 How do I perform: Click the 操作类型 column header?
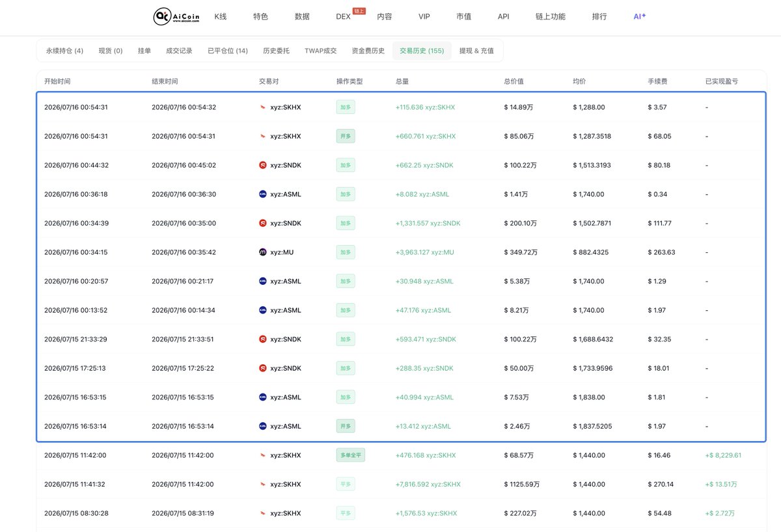(x=349, y=81)
